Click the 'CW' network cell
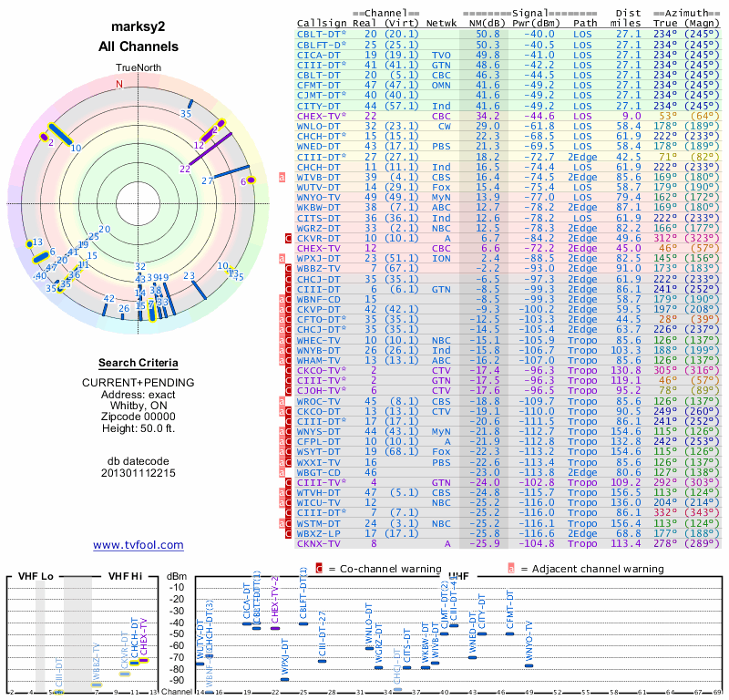The image size is (729, 700). coord(445,126)
